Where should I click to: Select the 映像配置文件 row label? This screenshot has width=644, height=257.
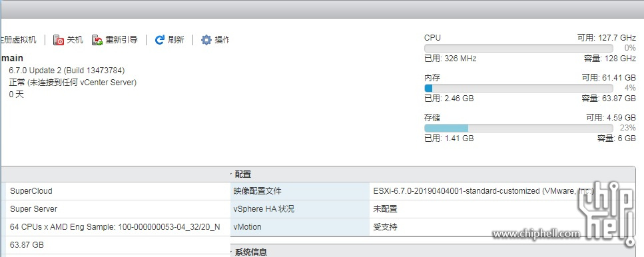click(x=258, y=191)
